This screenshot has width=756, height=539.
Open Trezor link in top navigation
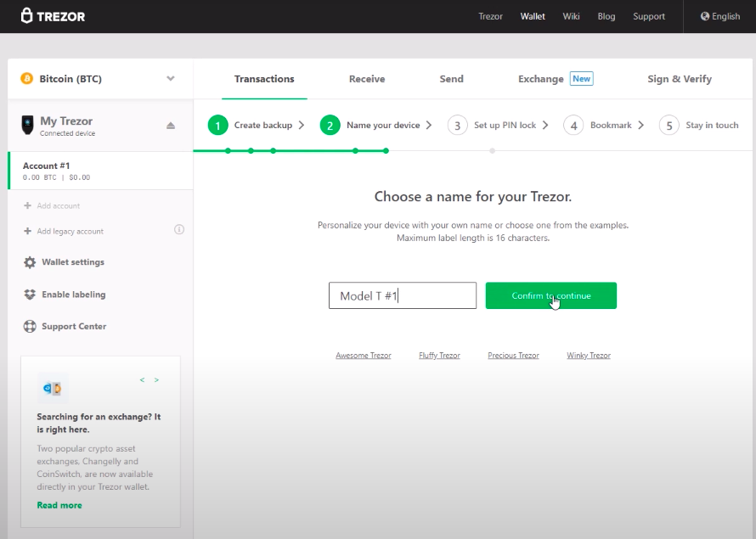pyautogui.click(x=490, y=16)
